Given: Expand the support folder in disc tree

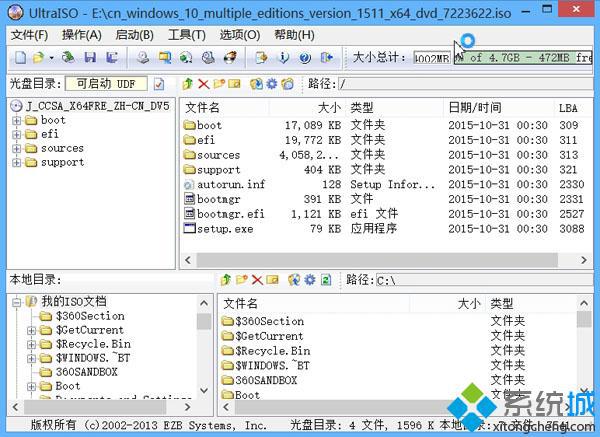Looking at the screenshot, I should pyautogui.click(x=16, y=163).
